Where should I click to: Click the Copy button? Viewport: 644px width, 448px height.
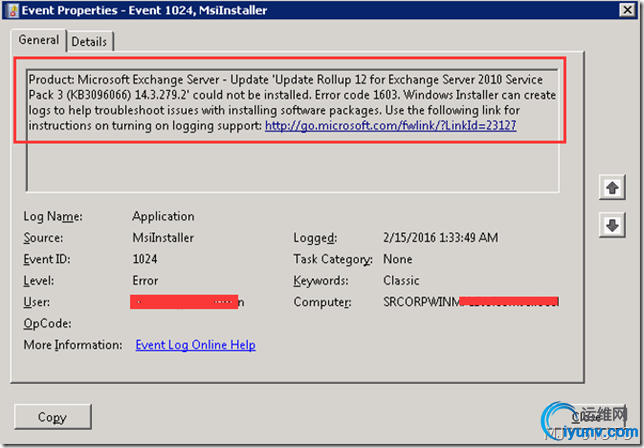tap(53, 417)
